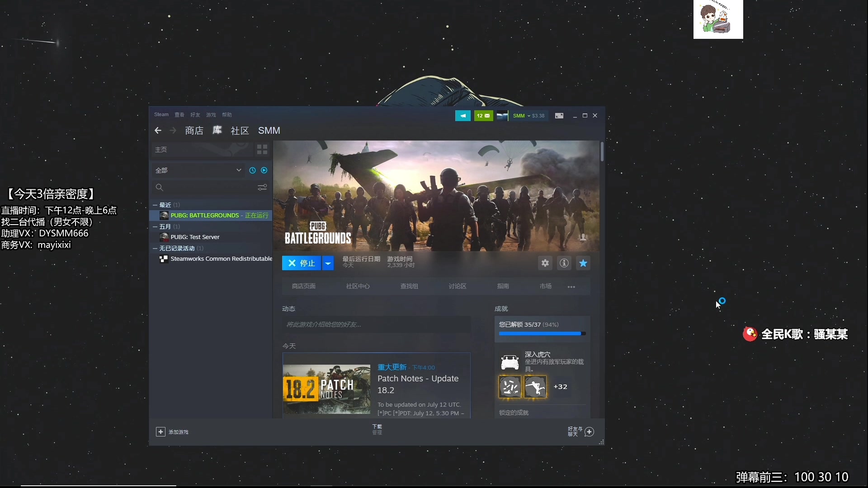The image size is (868, 488).
Task: Toggle PUBG favorite star icon
Action: (x=583, y=263)
